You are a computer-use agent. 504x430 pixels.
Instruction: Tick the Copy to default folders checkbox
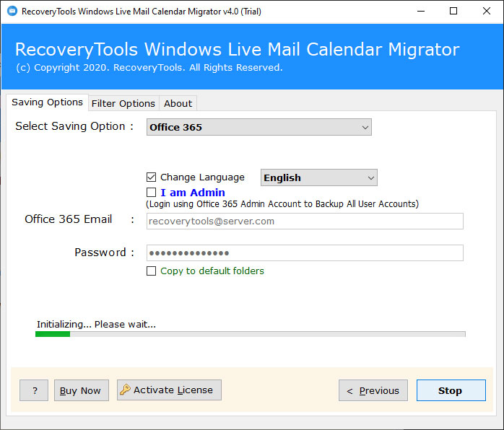pos(151,271)
